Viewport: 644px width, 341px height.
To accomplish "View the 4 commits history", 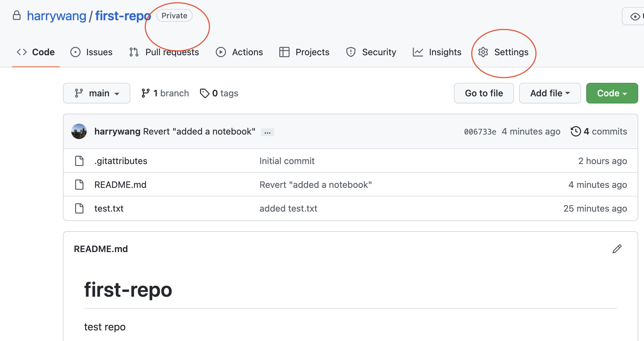I will coord(599,131).
